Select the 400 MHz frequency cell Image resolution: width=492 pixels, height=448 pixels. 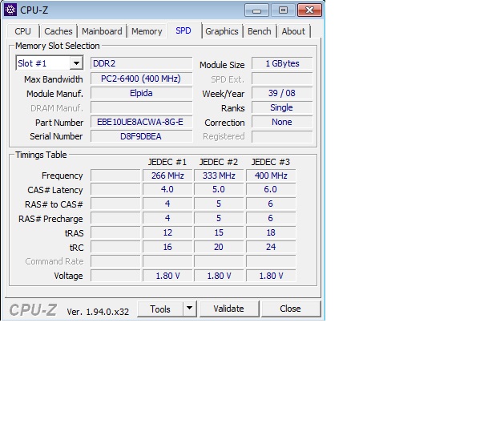point(271,176)
